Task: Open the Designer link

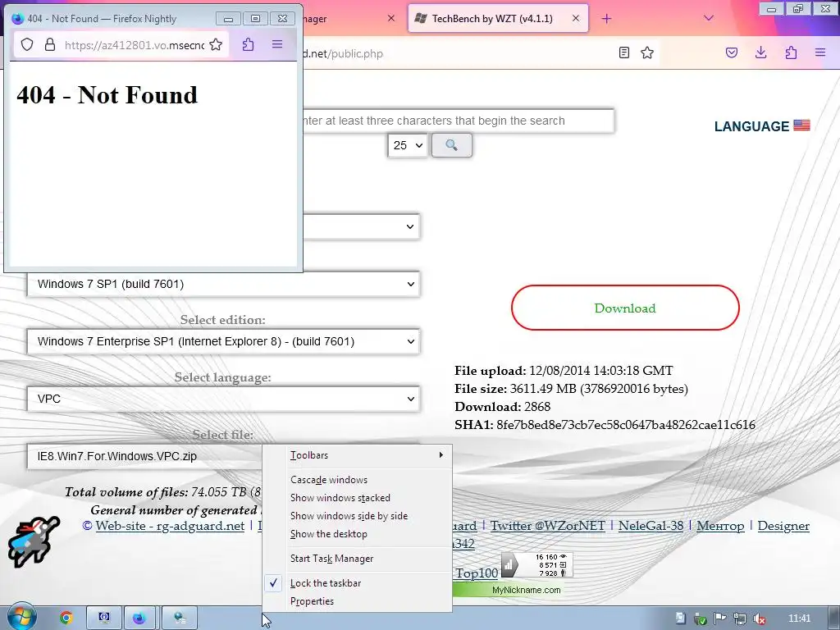Action: [x=783, y=526]
